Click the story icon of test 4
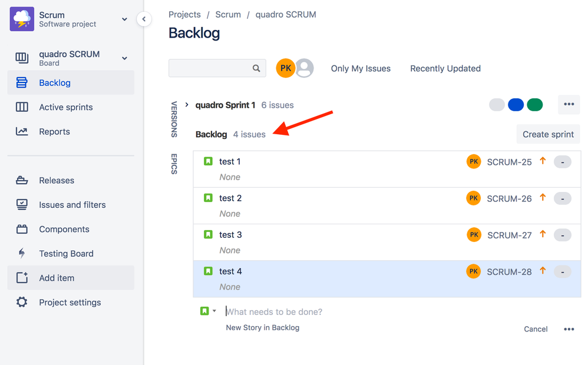588x365 pixels. (208, 271)
